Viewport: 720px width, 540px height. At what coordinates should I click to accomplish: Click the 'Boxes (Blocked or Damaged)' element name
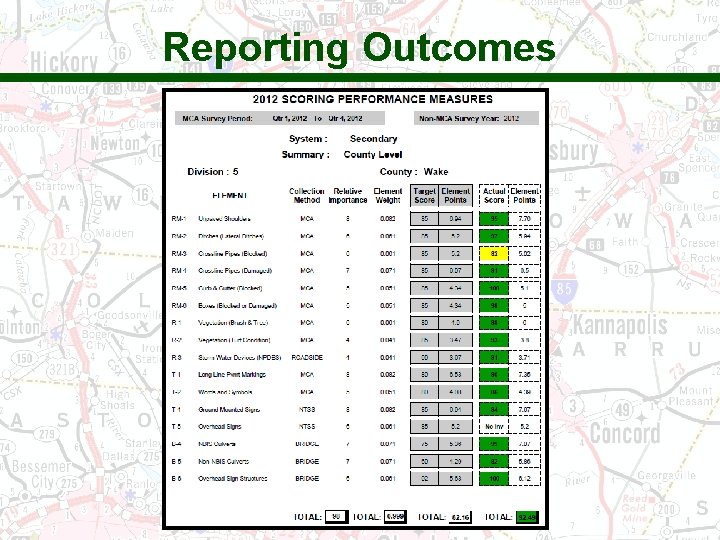click(237, 306)
